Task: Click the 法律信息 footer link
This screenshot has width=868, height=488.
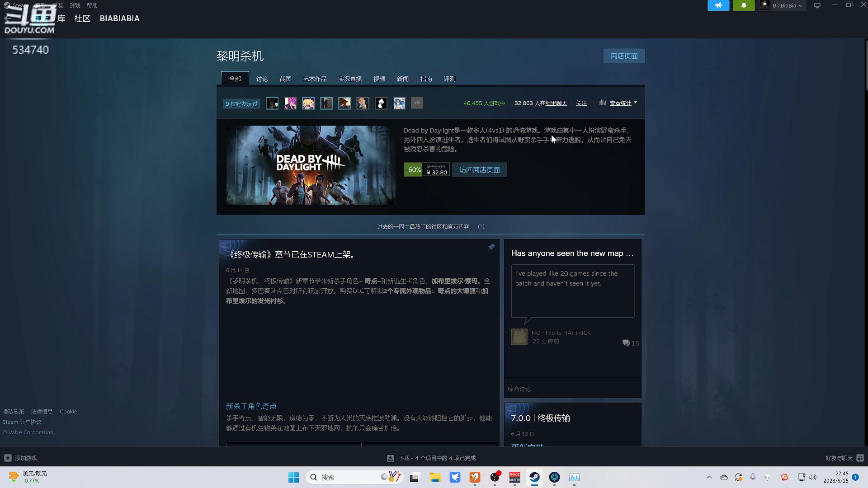Action: click(42, 412)
